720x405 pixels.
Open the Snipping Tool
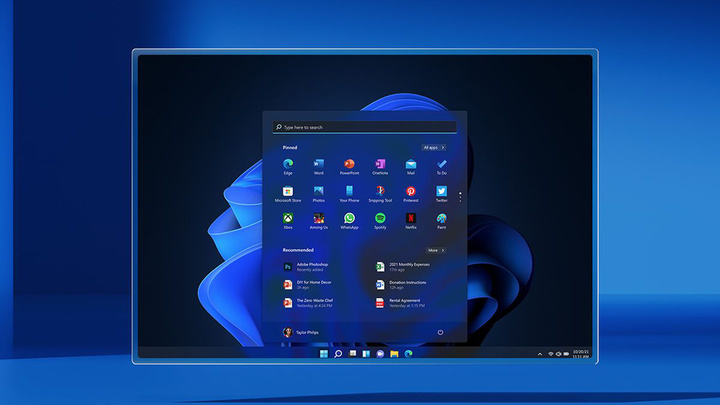tap(380, 194)
